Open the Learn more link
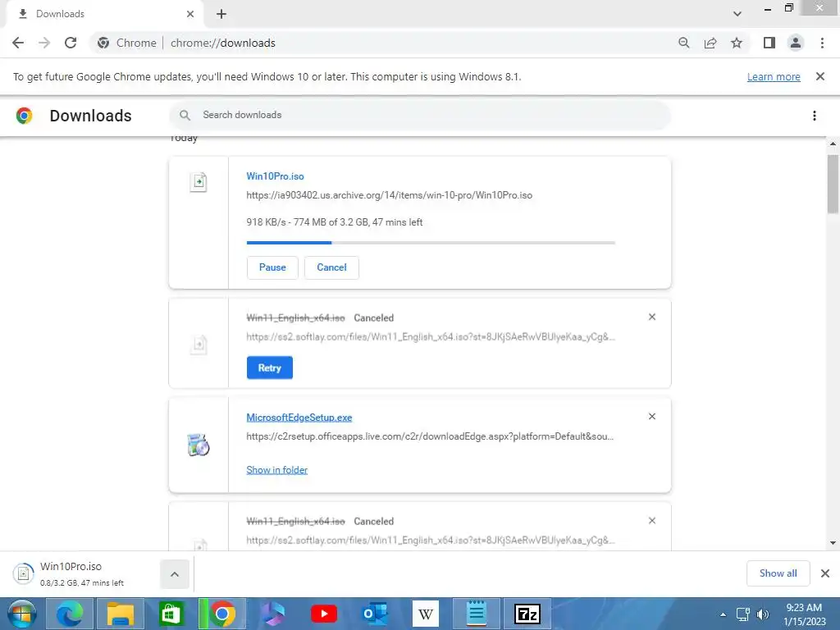Image resolution: width=840 pixels, height=630 pixels. pyautogui.click(x=774, y=76)
